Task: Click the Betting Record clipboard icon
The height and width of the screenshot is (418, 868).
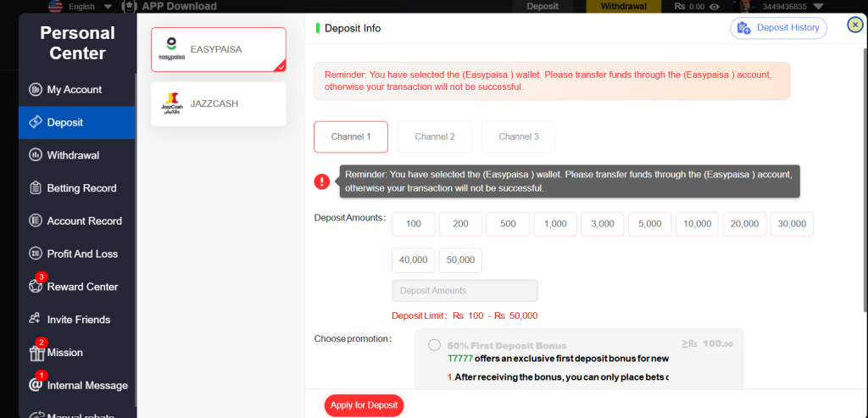Action: pos(36,188)
